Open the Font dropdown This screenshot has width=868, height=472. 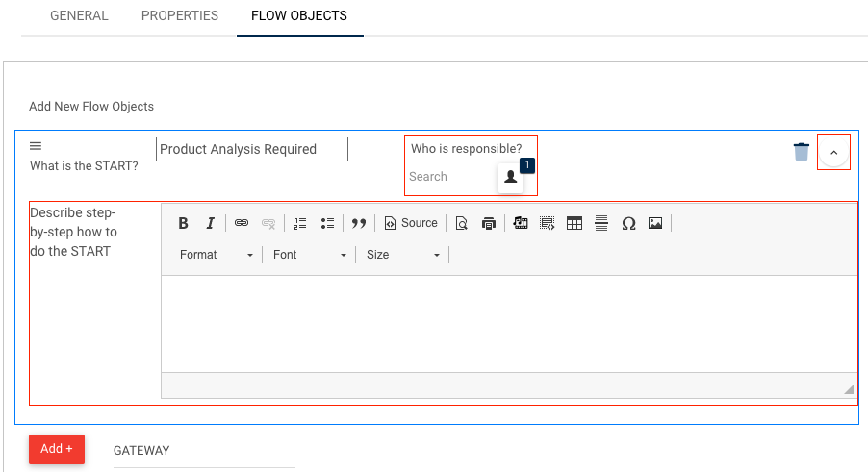[310, 255]
